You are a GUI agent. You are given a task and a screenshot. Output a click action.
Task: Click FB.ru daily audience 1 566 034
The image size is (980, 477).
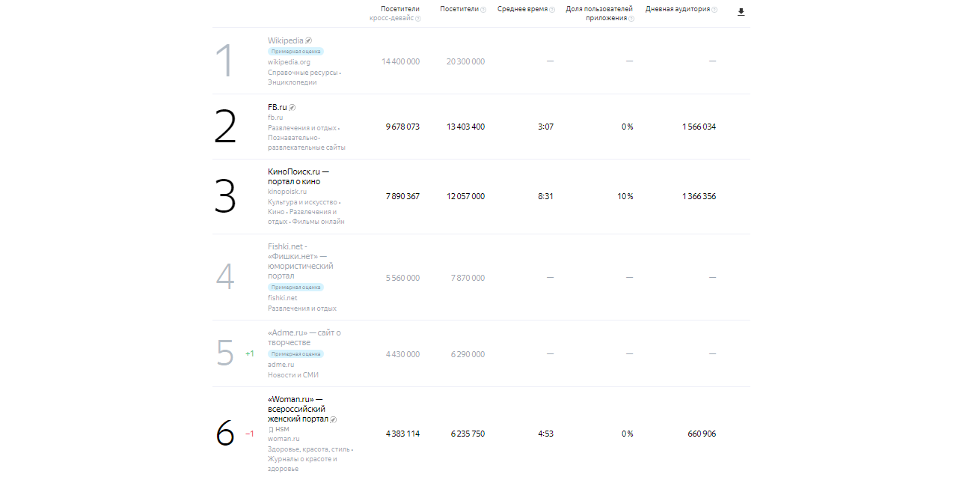point(699,127)
